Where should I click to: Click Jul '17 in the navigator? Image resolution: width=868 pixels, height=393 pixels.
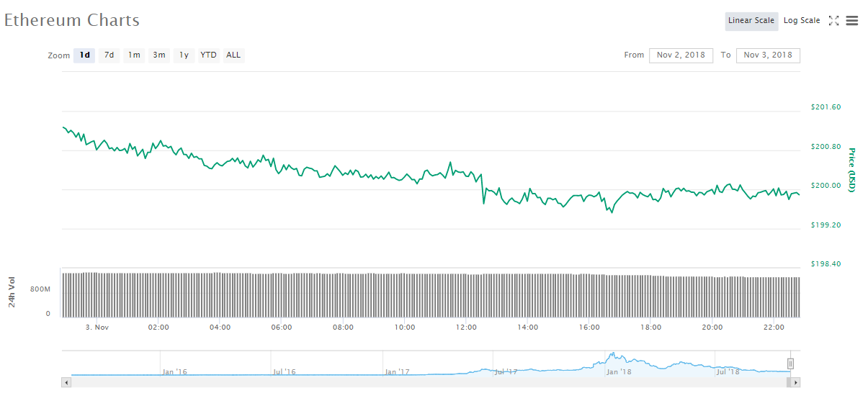pyautogui.click(x=506, y=372)
